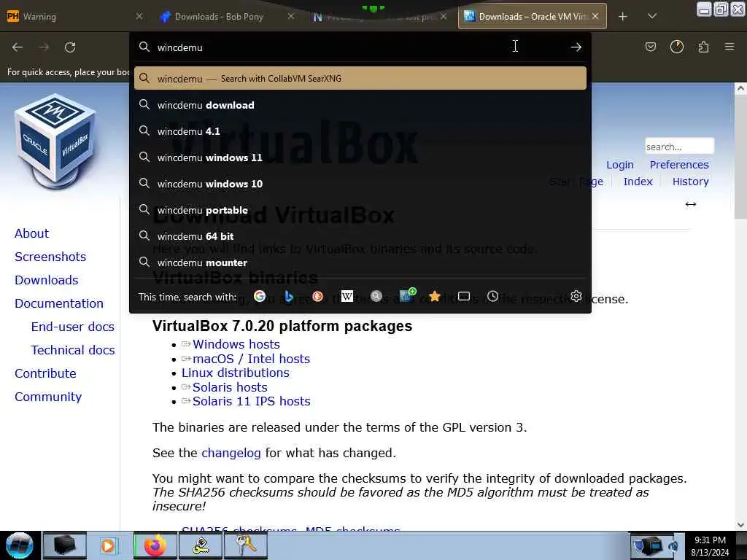Open the Firefox hamburger menu
The width and height of the screenshot is (747, 560).
point(729,47)
